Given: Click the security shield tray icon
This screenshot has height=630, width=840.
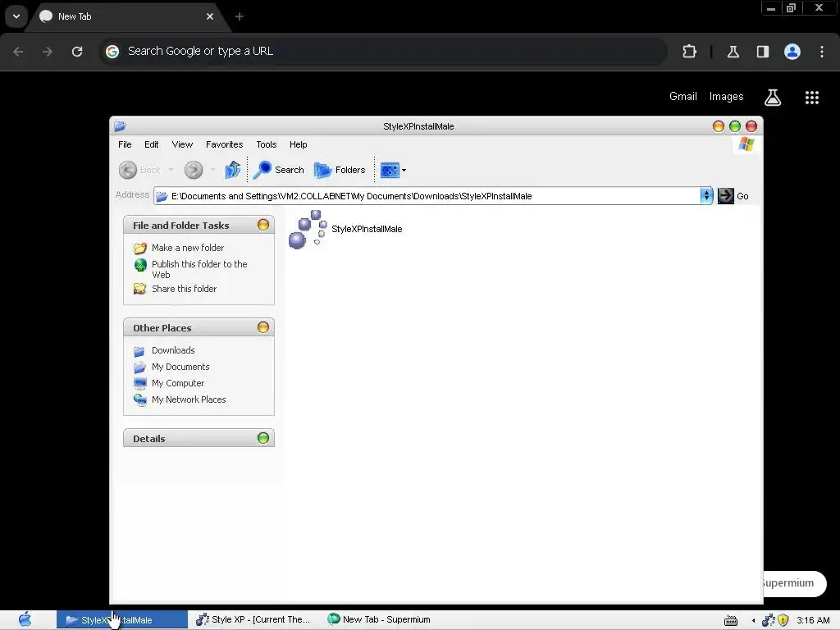Looking at the screenshot, I should [x=783, y=620].
